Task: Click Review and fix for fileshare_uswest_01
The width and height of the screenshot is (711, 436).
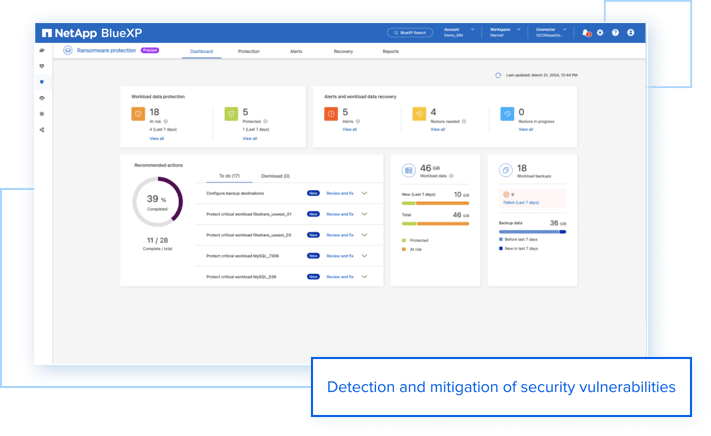Action: point(340,214)
